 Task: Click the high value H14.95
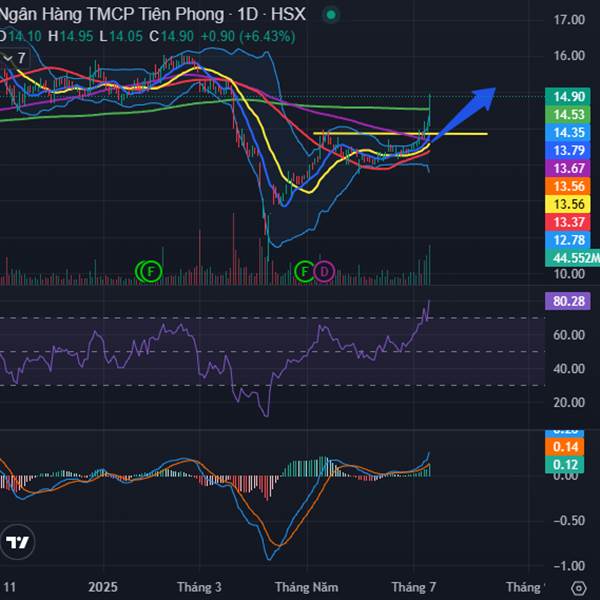pyautogui.click(x=70, y=37)
